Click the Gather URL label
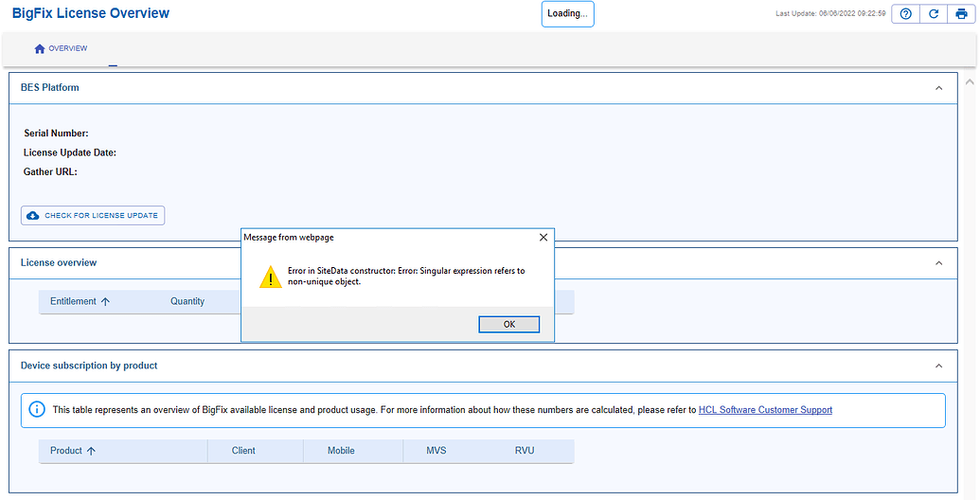This screenshot has width=980, height=500. pyautogui.click(x=50, y=172)
